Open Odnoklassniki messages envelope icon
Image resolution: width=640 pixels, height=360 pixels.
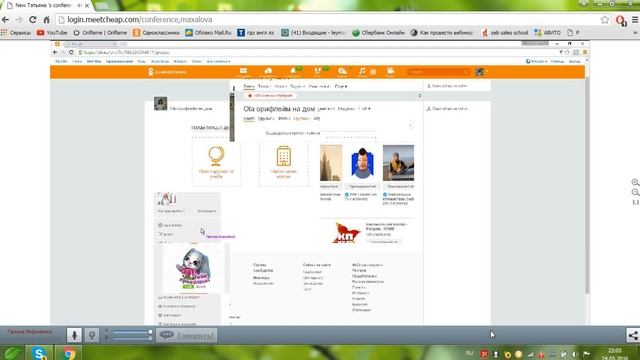point(243,71)
